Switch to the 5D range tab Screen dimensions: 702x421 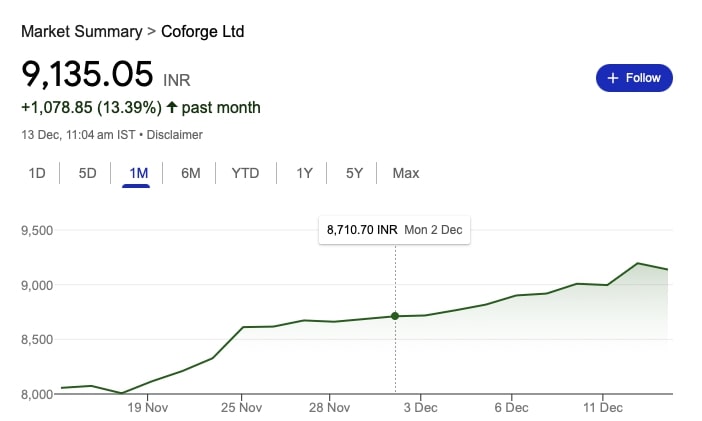coord(87,173)
